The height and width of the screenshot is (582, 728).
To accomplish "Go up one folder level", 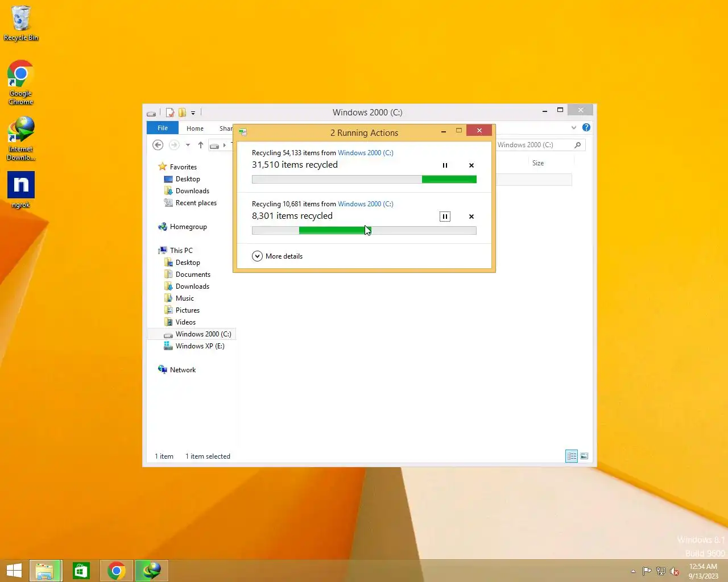I will (201, 145).
